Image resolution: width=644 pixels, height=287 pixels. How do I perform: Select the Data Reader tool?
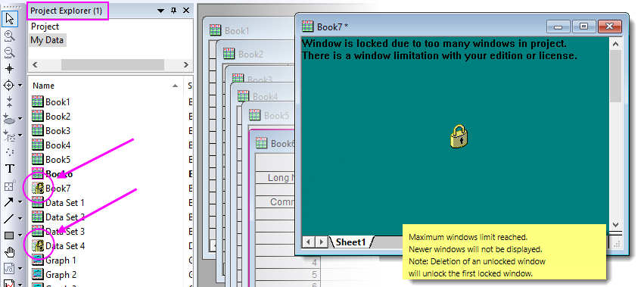coord(8,85)
